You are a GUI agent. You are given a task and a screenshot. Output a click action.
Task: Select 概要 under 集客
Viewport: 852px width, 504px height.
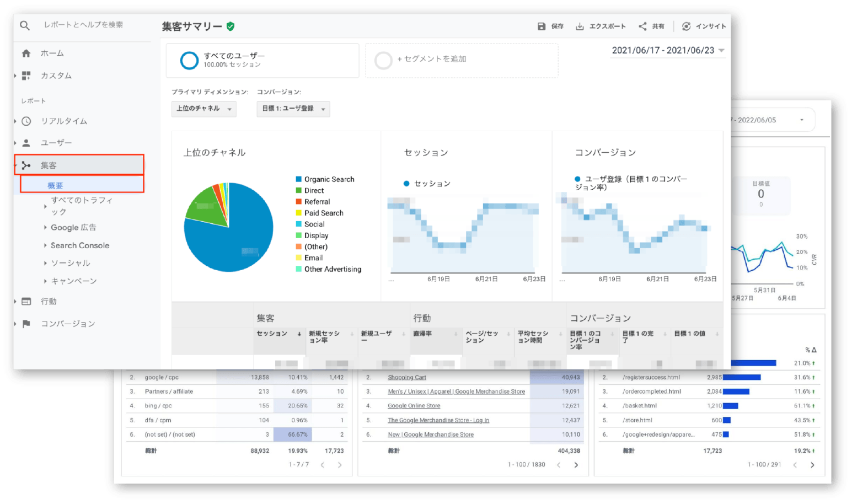(x=82, y=185)
